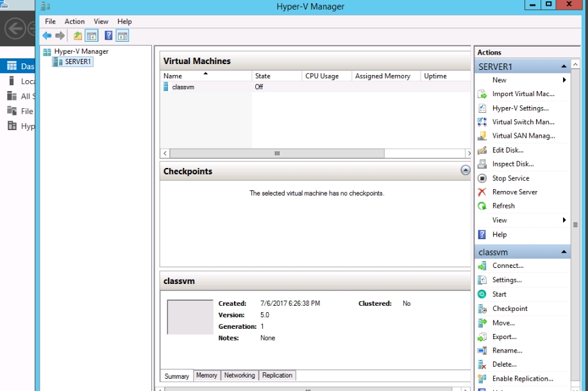Click the classvm preview thumbnail
Screen dimensions: 588x391
tap(190, 317)
